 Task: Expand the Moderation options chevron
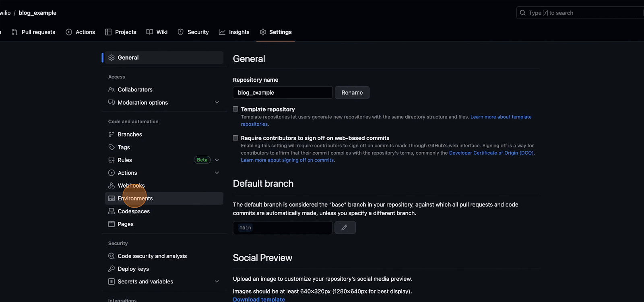point(217,102)
